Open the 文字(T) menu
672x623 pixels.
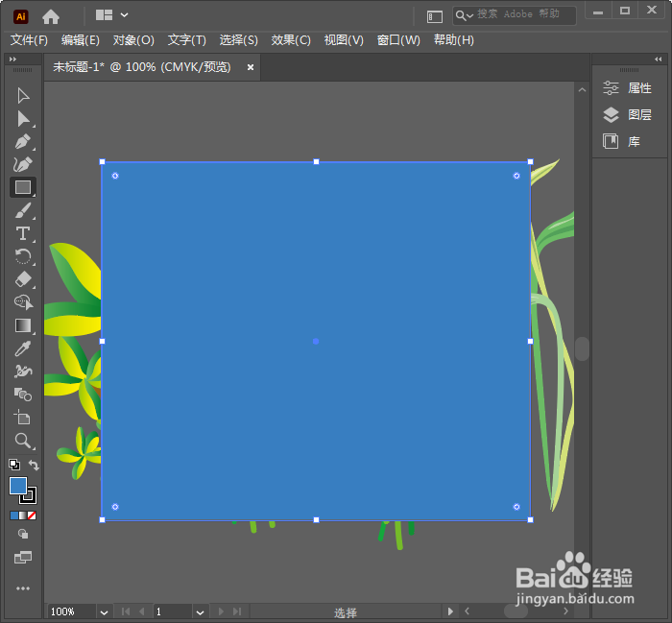click(x=187, y=40)
